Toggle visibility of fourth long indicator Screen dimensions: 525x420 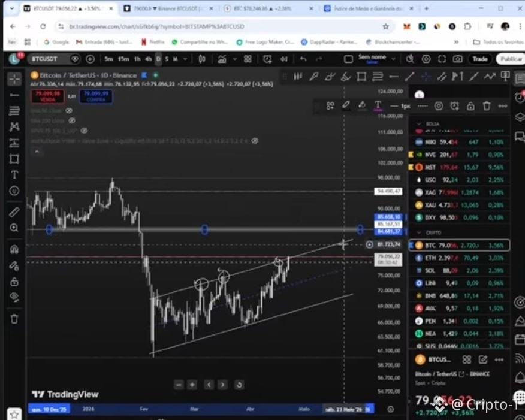coord(255,141)
